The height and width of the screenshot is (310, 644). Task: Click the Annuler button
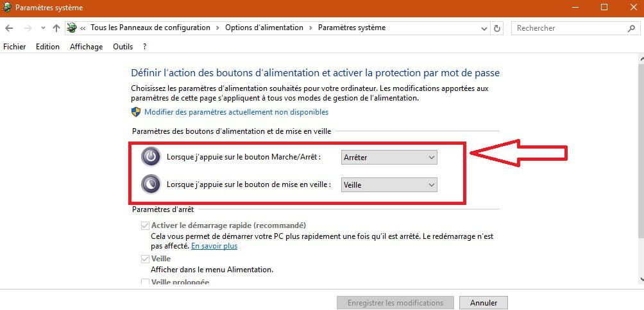click(x=484, y=303)
